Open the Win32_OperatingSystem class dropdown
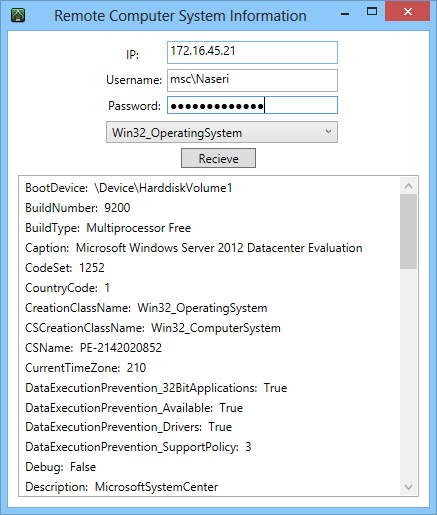 coord(222,132)
